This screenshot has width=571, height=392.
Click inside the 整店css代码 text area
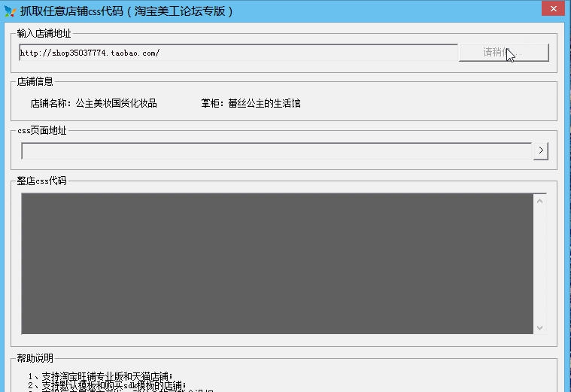277,263
